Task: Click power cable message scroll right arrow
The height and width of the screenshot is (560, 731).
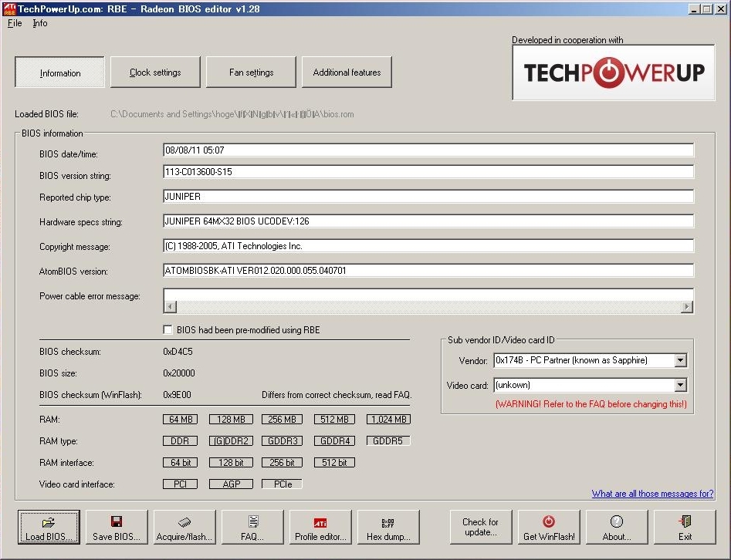Action: [x=687, y=306]
